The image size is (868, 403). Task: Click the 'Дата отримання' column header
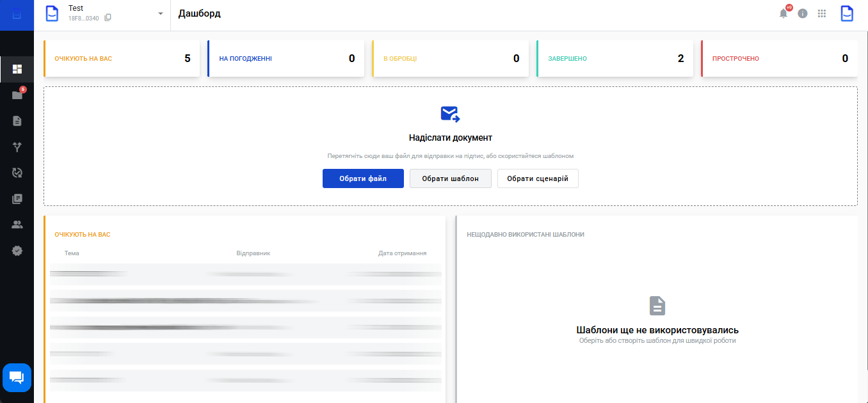402,253
